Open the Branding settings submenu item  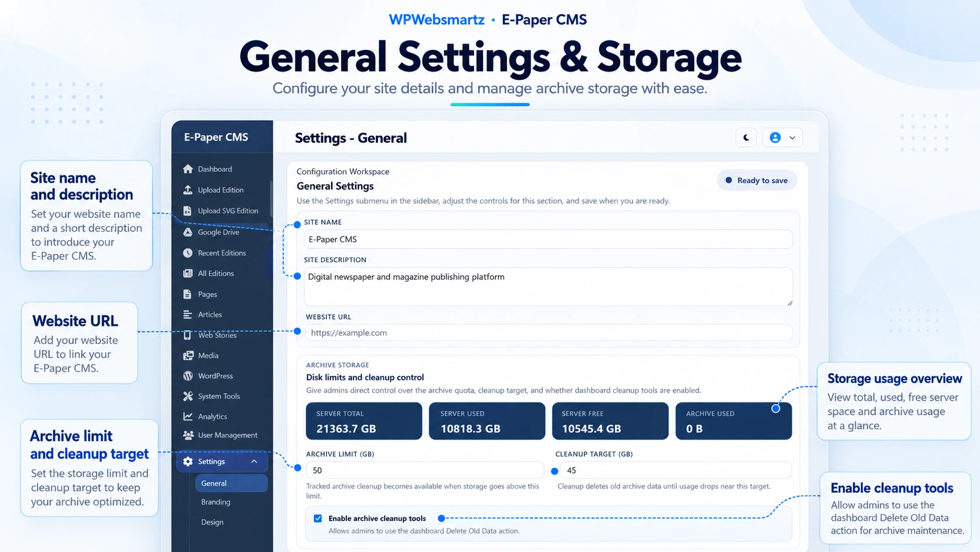[x=216, y=502]
